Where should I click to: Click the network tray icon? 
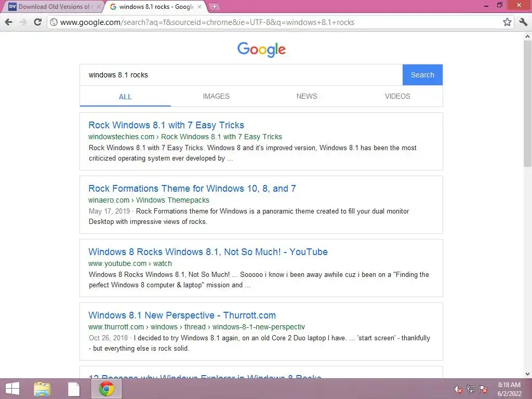click(471, 389)
